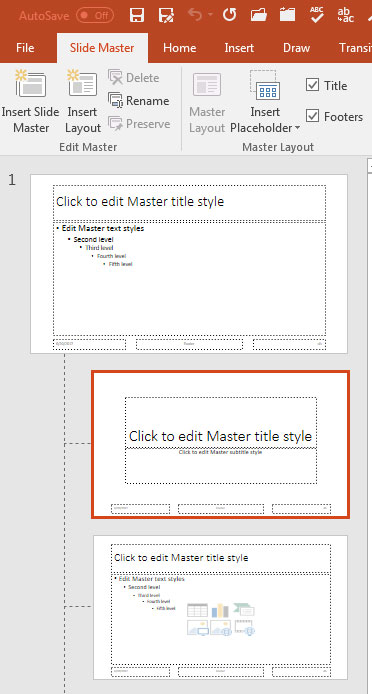
Task: Click the Save icon in Quick Access toolbar
Action: tap(137, 15)
